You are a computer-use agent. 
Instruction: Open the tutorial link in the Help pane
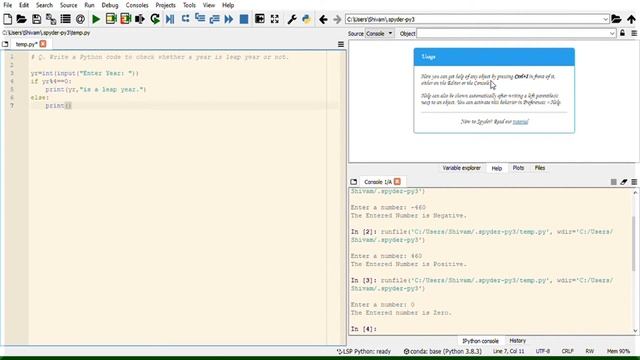[x=520, y=122]
